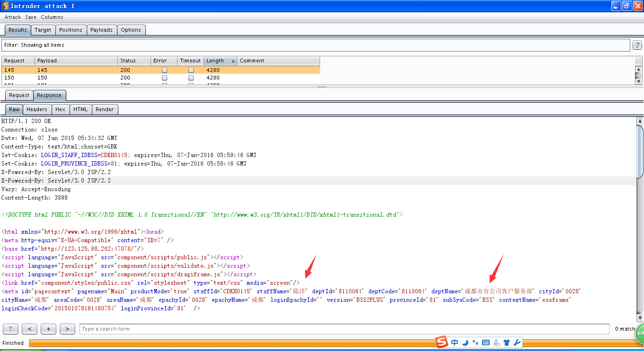The image size is (644, 351).
Task: Focus the 'Type a search term' field
Action: (344, 329)
